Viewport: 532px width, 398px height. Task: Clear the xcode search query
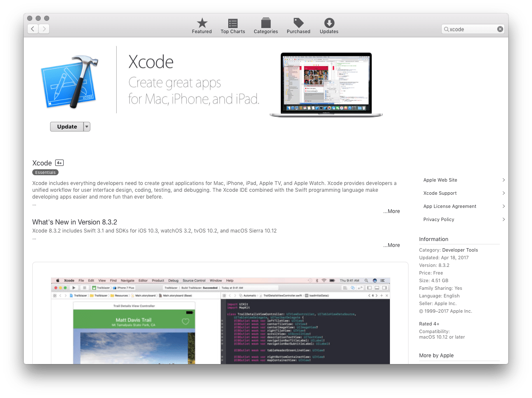(x=500, y=29)
